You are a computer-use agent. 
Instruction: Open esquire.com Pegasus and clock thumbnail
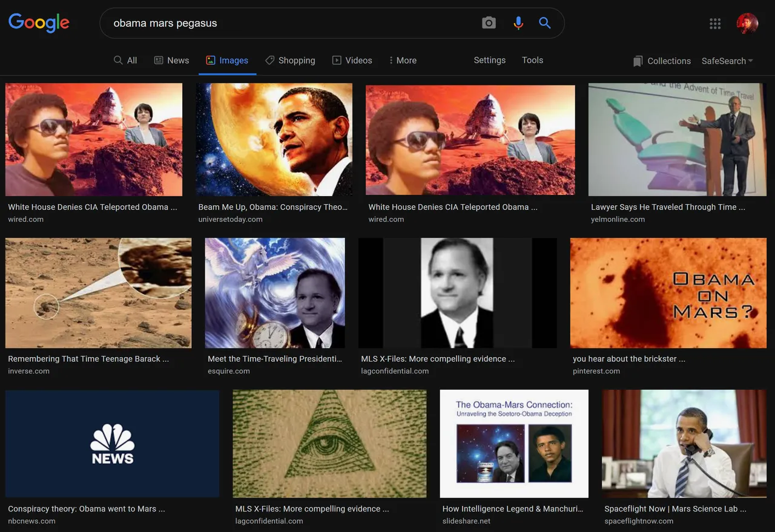[275, 293]
